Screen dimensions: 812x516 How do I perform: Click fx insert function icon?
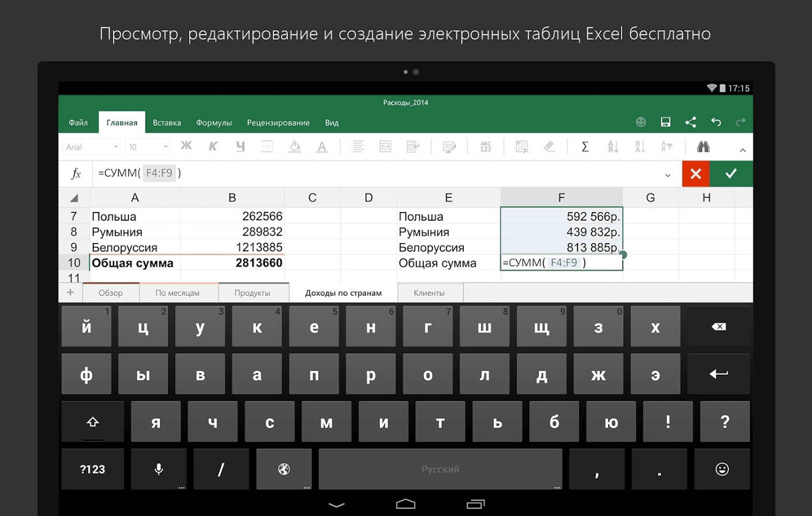(76, 174)
